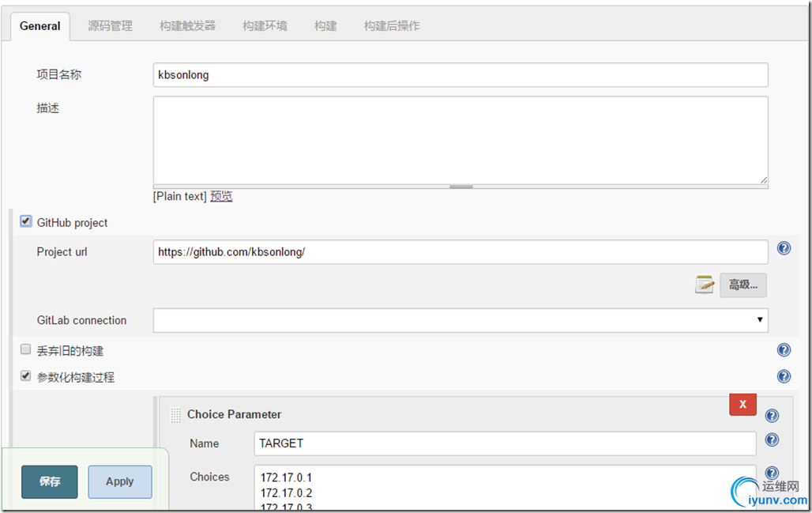Screen dimensions: 812x513
Task: Click the description box resize bar
Action: [461, 187]
